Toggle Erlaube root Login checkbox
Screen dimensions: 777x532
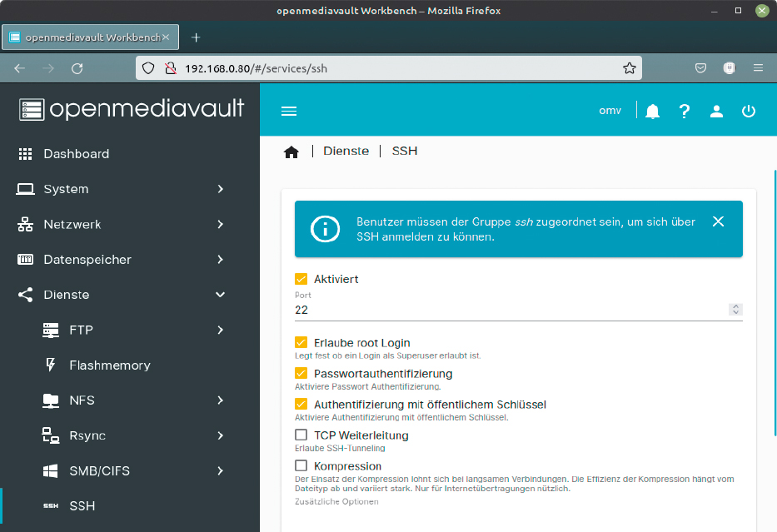[x=301, y=342]
